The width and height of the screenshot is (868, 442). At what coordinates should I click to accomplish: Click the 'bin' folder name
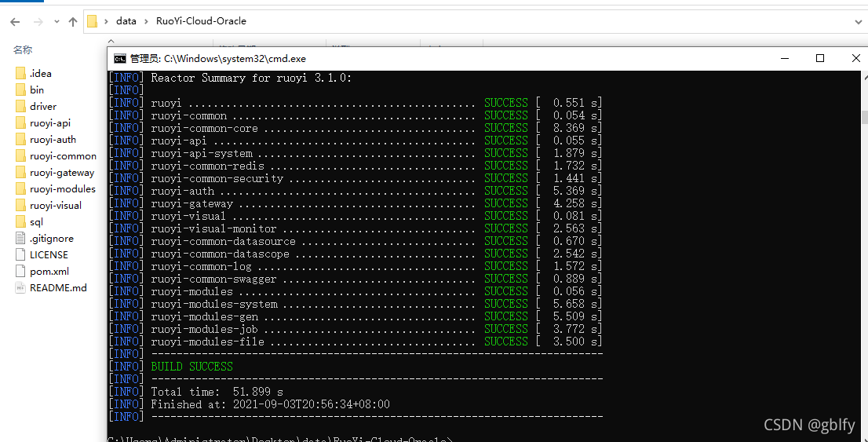pyautogui.click(x=37, y=89)
